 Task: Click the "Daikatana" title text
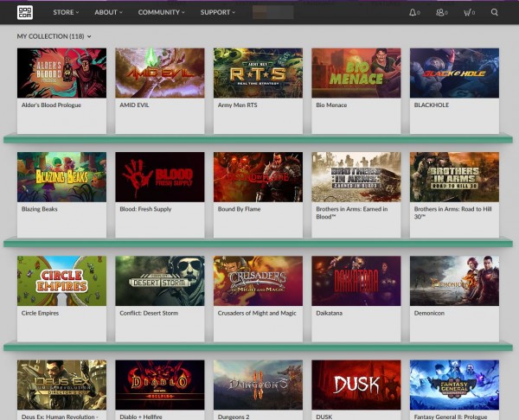pos(329,313)
